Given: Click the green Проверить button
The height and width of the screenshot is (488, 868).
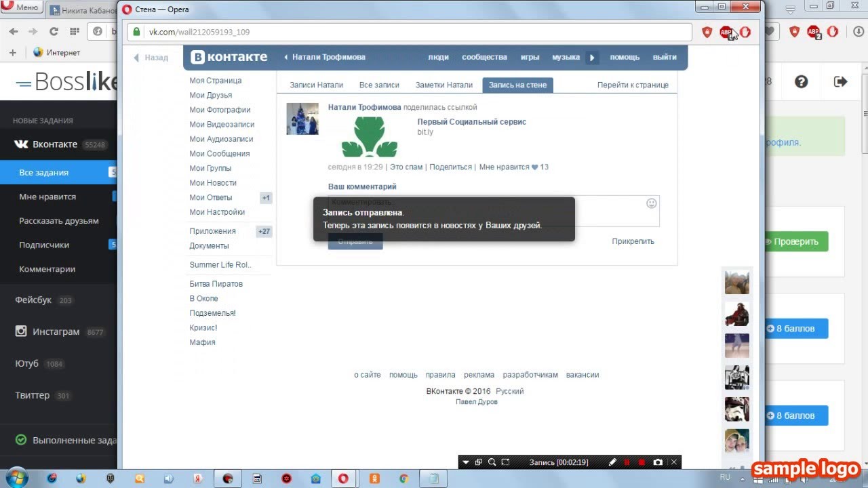Looking at the screenshot, I should 795,241.
